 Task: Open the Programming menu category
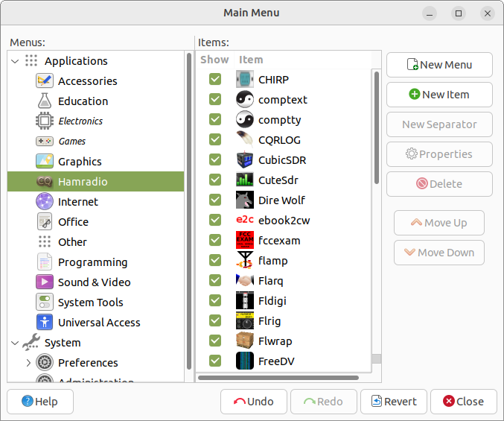coord(92,262)
